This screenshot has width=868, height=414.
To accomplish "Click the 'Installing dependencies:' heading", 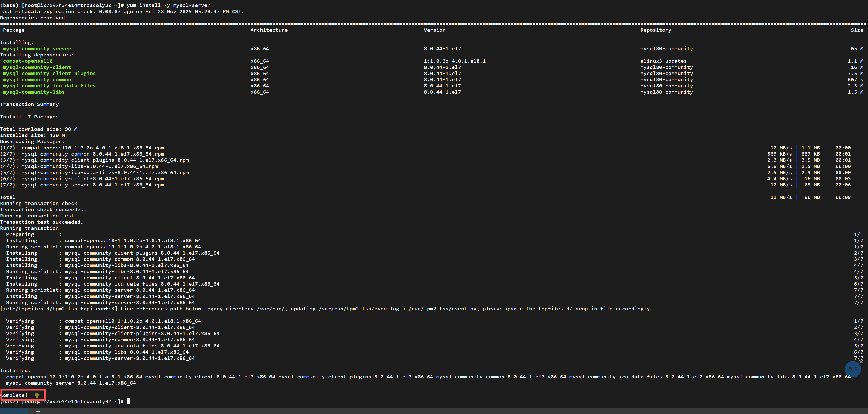I will pos(37,55).
